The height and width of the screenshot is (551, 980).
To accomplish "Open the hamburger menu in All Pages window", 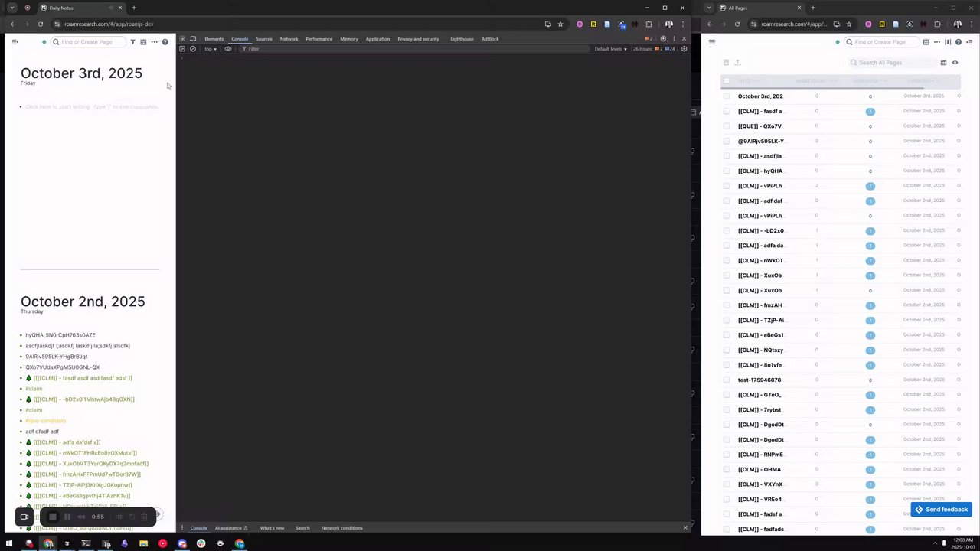I will click(x=712, y=42).
